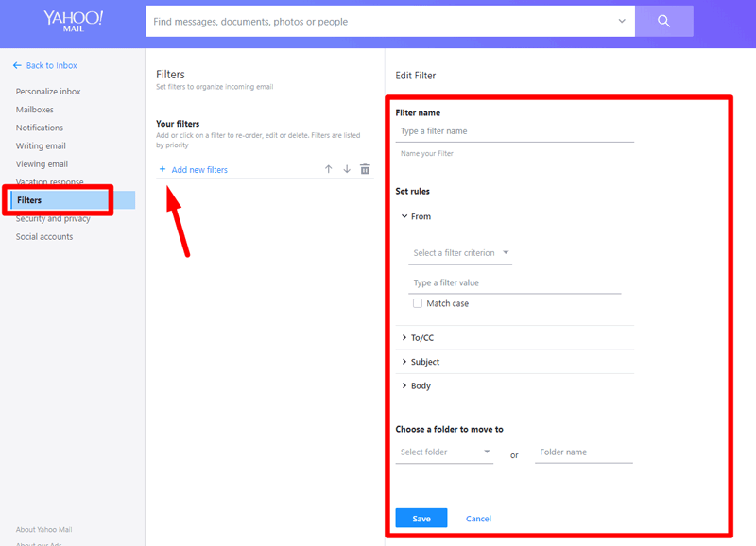Screen dimensions: 756x546
Task: Delete a filter with the trash icon
Action: [366, 168]
